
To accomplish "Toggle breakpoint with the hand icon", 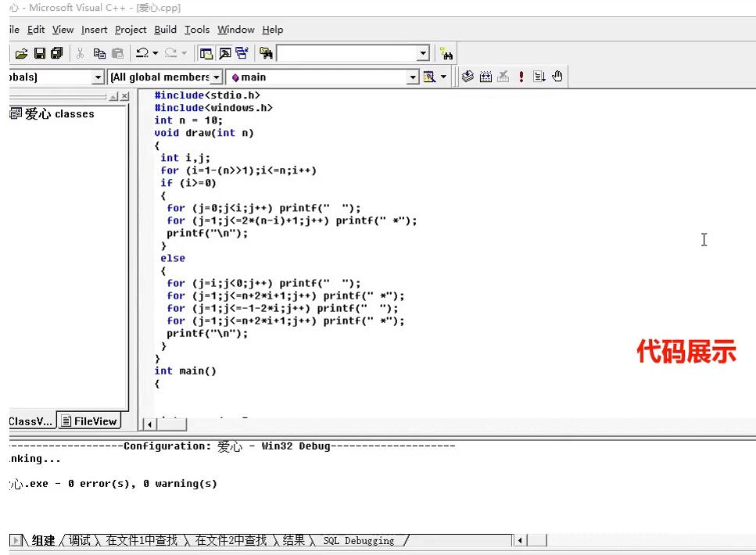I will [x=557, y=77].
